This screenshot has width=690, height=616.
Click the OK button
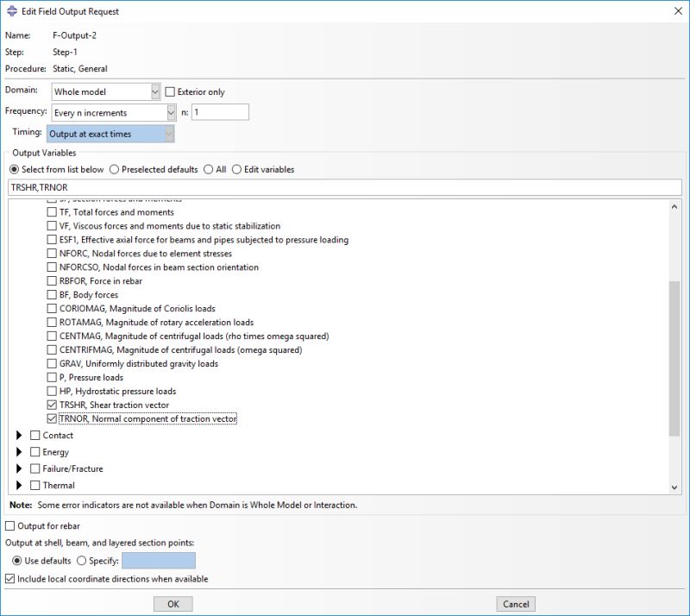(x=173, y=603)
